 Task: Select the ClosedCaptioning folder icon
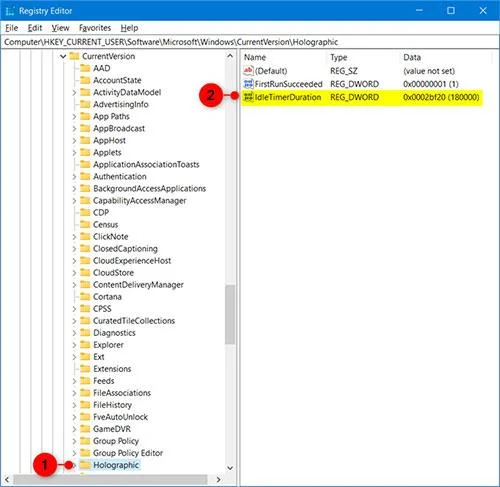[x=85, y=249]
